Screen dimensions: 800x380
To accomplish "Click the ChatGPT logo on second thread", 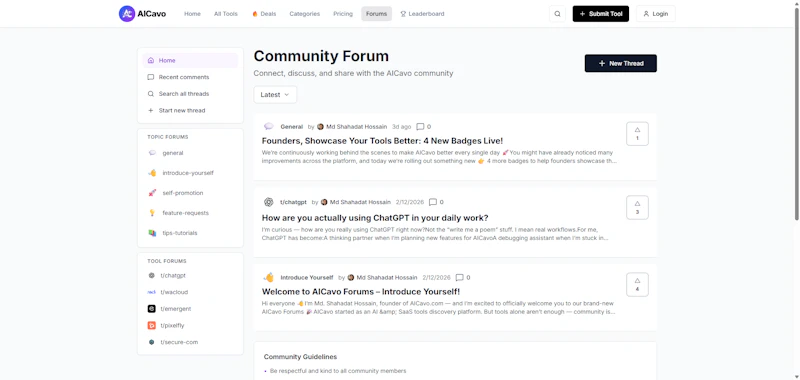I will (x=269, y=202).
